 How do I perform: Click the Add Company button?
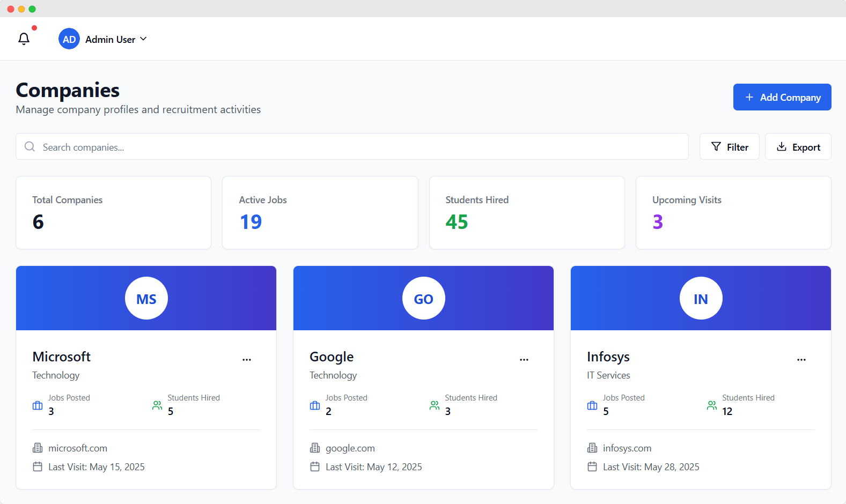coord(782,97)
